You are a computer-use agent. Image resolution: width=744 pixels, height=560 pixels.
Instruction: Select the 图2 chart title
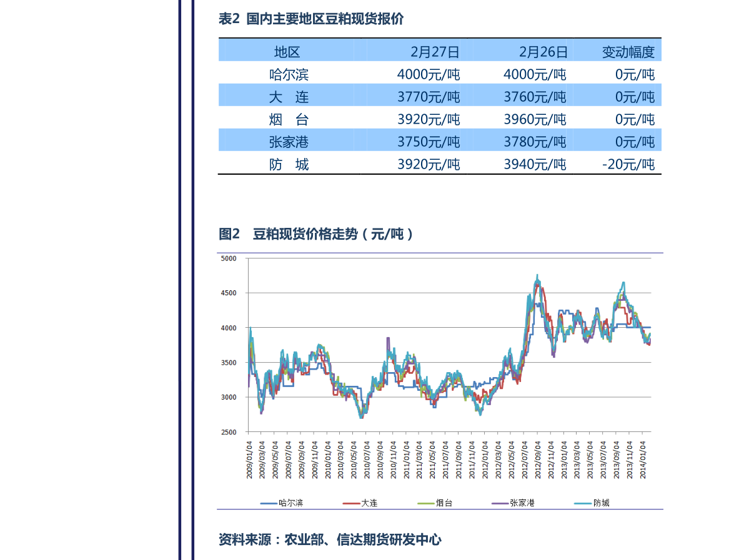tap(315, 234)
